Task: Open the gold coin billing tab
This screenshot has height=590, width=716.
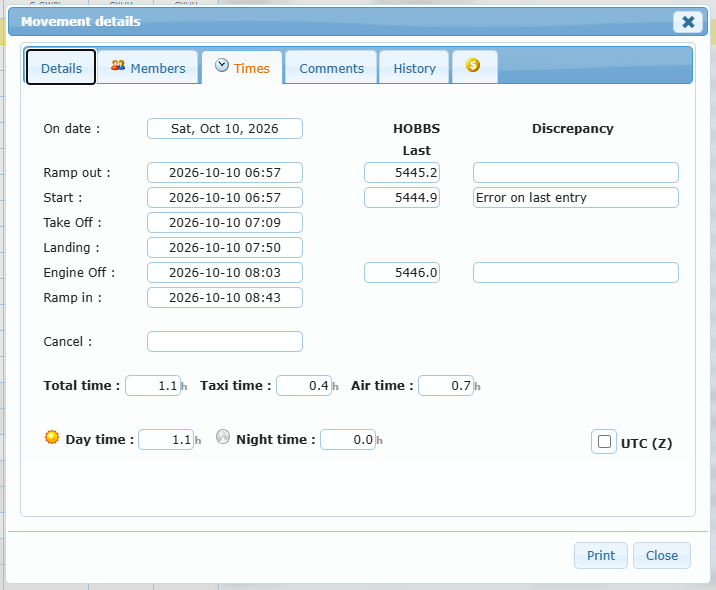Action: (x=474, y=67)
